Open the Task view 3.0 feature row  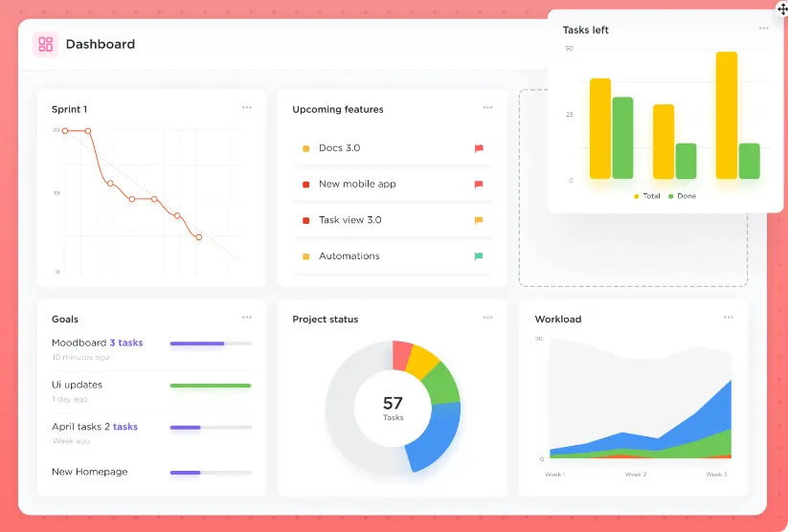393,220
